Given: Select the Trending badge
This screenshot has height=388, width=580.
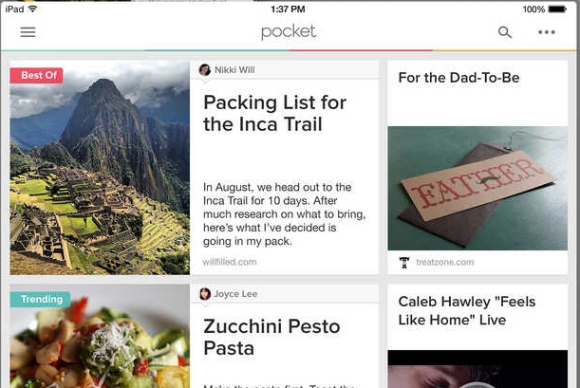Looking at the screenshot, I should 40,299.
